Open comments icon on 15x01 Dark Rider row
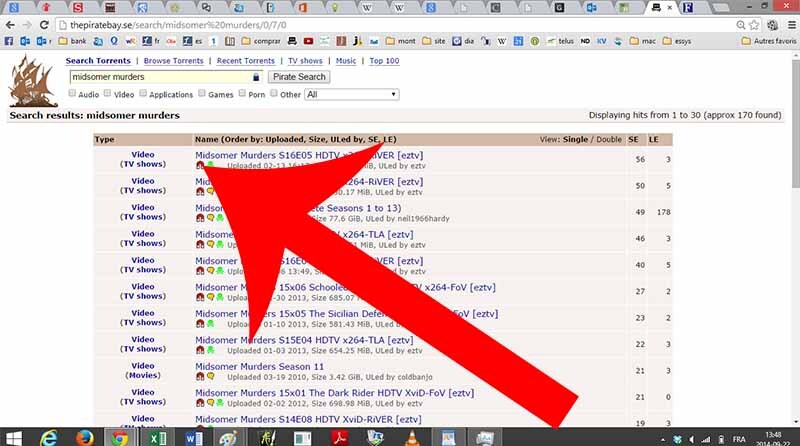Viewport: 800px width, 446px height. click(210, 403)
